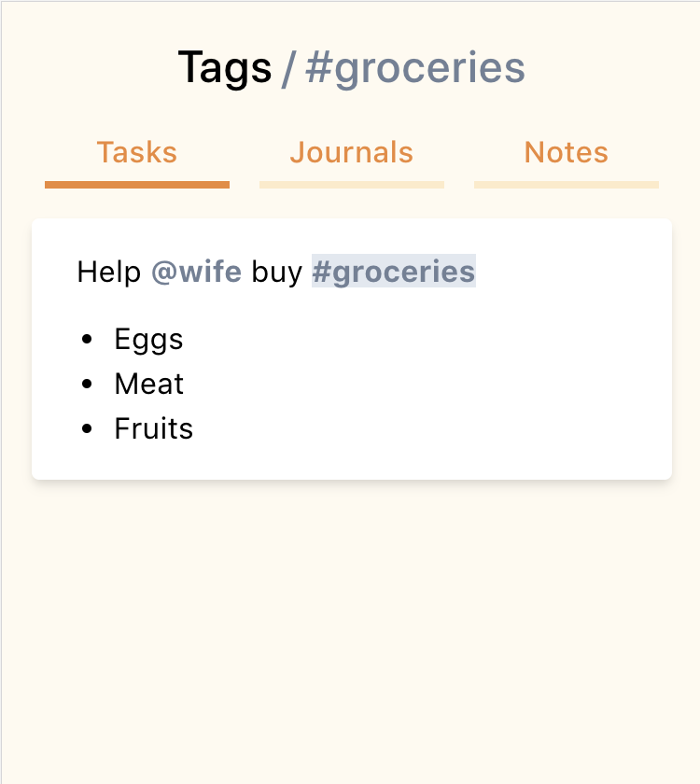Open the Tags breadcrumb link
This screenshot has width=700, height=784.
(x=224, y=67)
